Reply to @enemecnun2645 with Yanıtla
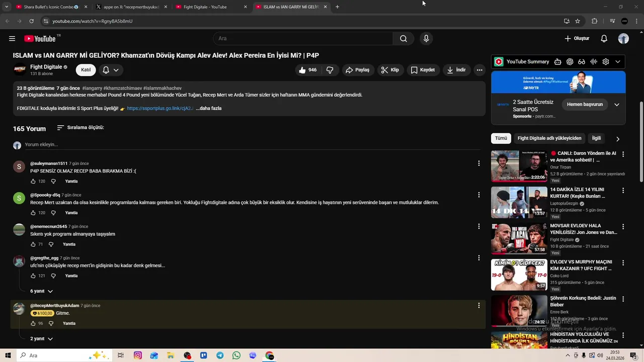Viewport: 644px width, 362px height. [69, 244]
